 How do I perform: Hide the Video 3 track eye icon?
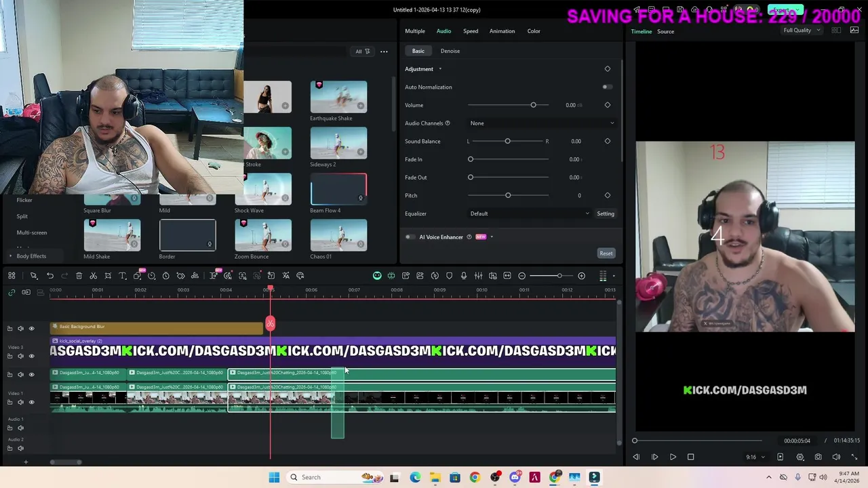[31, 356]
